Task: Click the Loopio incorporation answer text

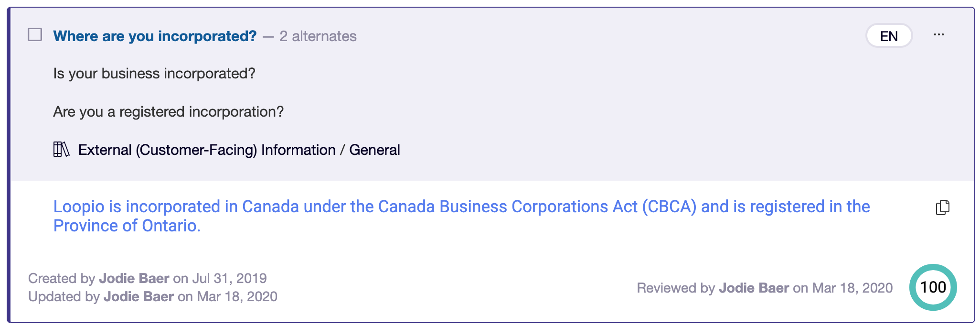Action: tap(461, 216)
